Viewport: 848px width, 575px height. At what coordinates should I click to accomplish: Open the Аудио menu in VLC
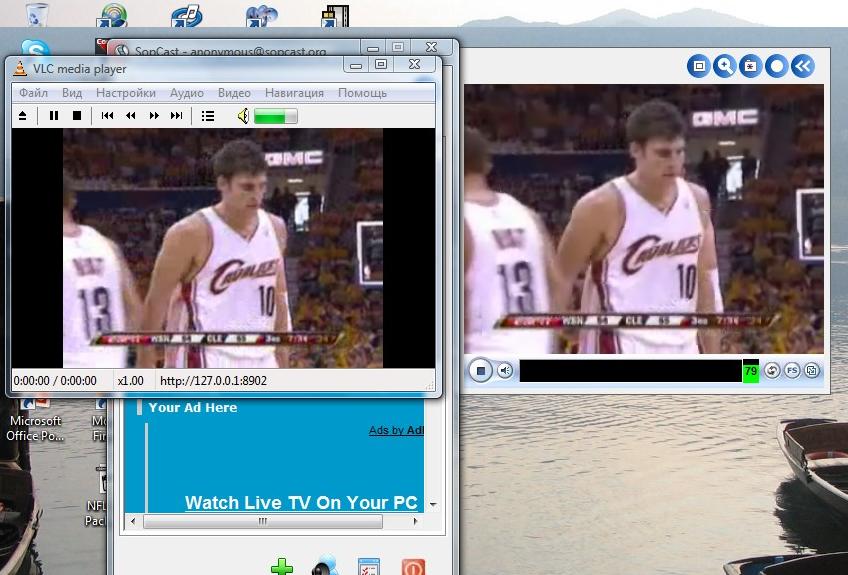coord(187,93)
